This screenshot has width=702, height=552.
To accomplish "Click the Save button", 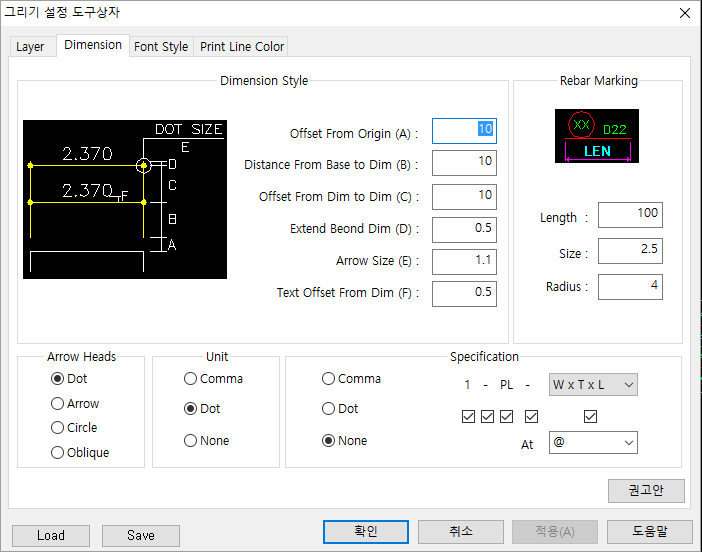I will [141, 536].
